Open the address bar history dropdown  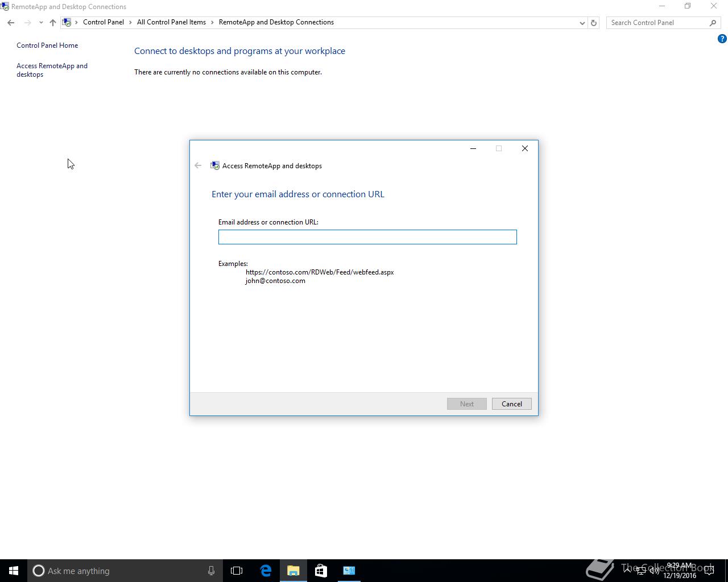pyautogui.click(x=582, y=23)
